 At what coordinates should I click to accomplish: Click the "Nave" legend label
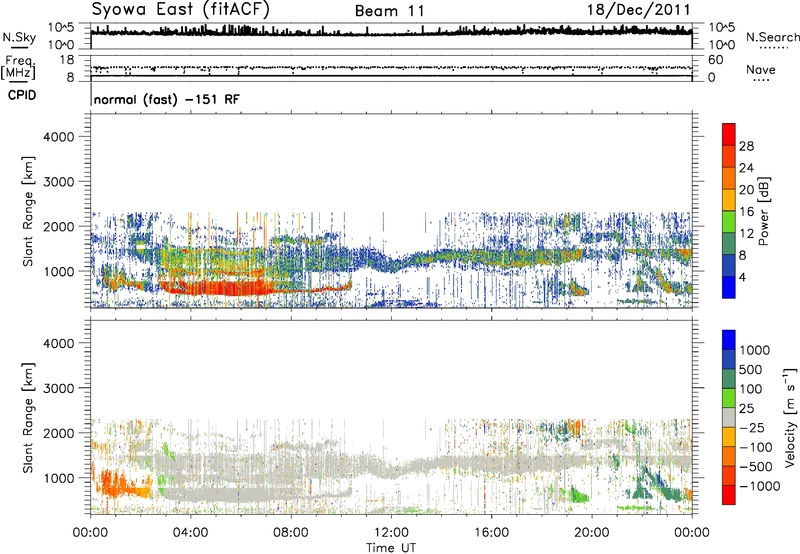pyautogui.click(x=760, y=69)
